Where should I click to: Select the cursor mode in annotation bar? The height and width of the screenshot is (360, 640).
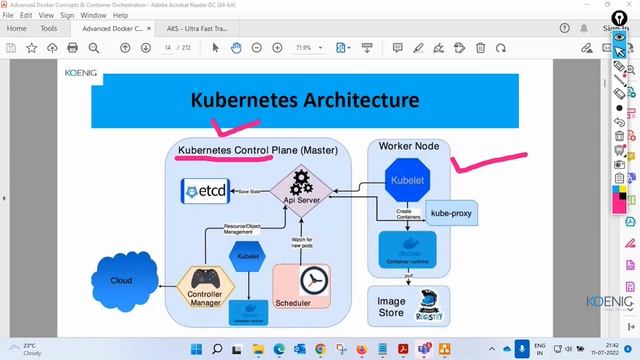(619, 51)
